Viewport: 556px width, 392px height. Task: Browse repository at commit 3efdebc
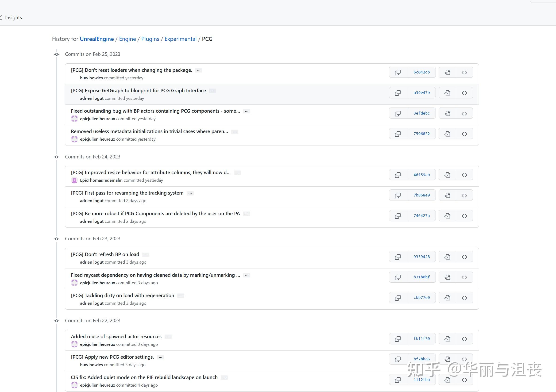[464, 114]
